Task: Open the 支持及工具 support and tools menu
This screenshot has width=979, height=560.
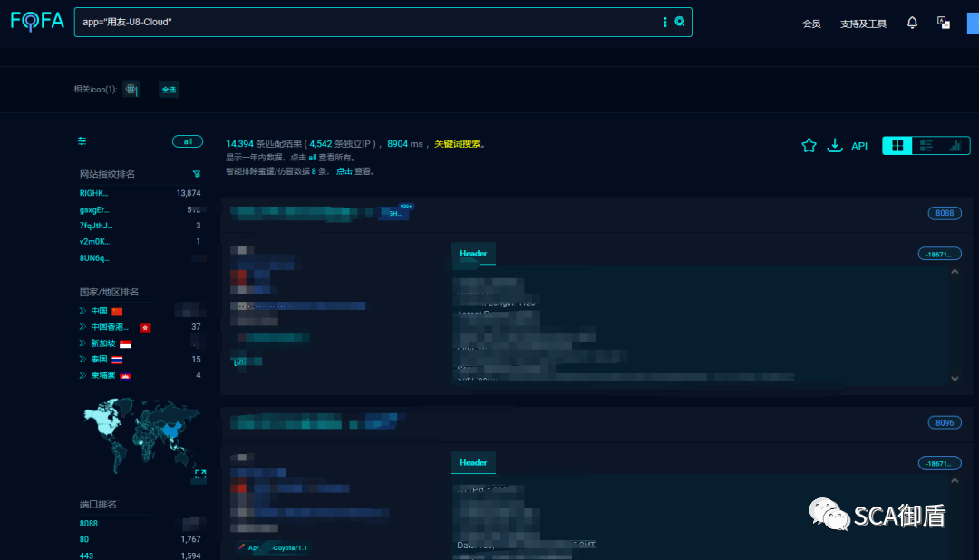Action: [x=863, y=24]
